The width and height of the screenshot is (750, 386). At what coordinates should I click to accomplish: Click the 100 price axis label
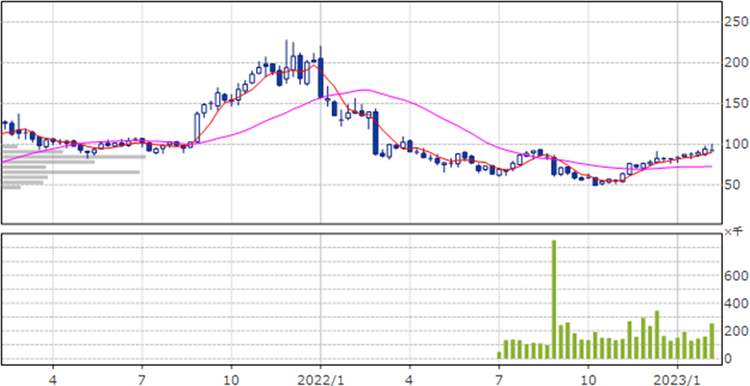[735, 144]
